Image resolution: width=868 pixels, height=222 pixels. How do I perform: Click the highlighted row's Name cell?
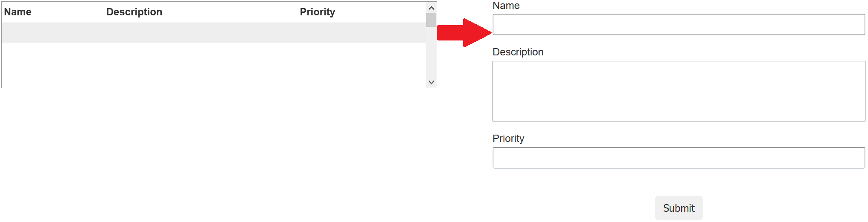click(x=51, y=32)
